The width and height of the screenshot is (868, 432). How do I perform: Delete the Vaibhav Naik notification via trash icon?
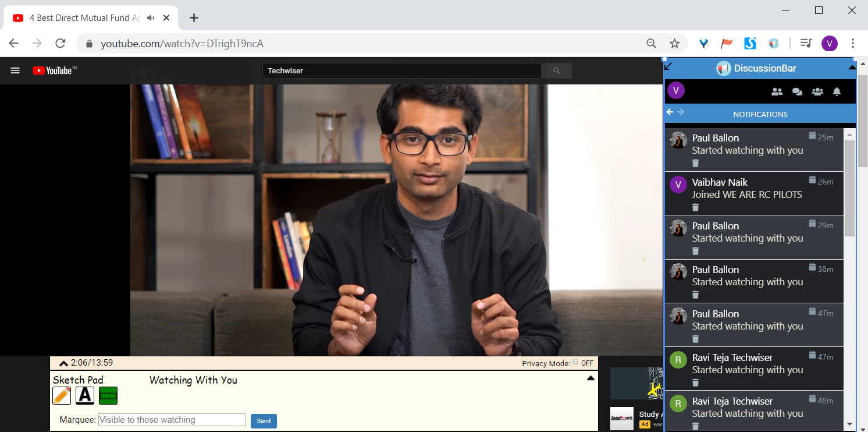click(x=695, y=207)
